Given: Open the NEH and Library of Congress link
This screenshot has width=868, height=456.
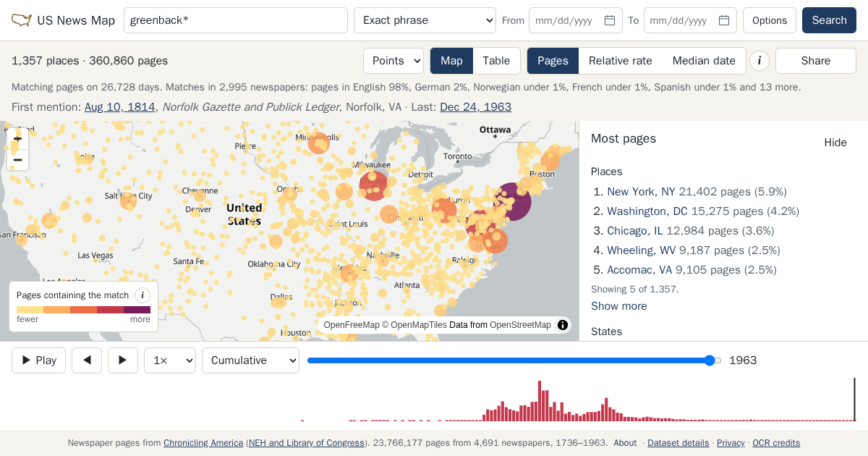Looking at the screenshot, I should click(307, 443).
